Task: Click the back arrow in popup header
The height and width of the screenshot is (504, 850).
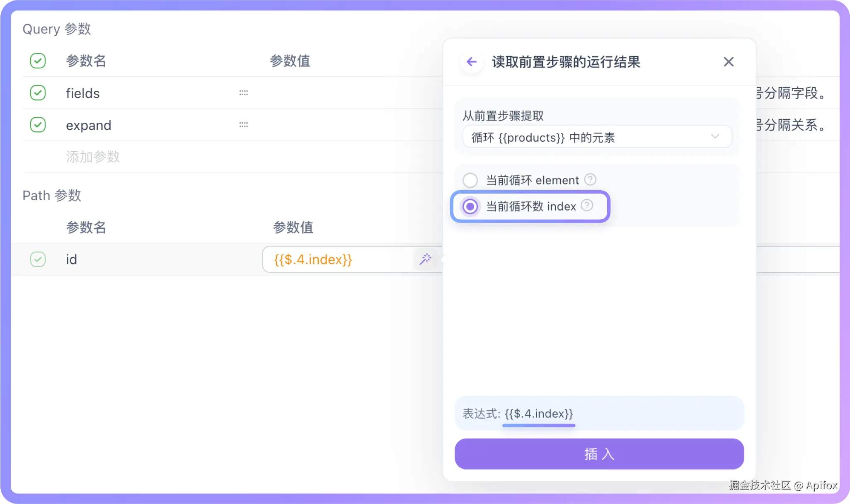Action: pyautogui.click(x=471, y=62)
